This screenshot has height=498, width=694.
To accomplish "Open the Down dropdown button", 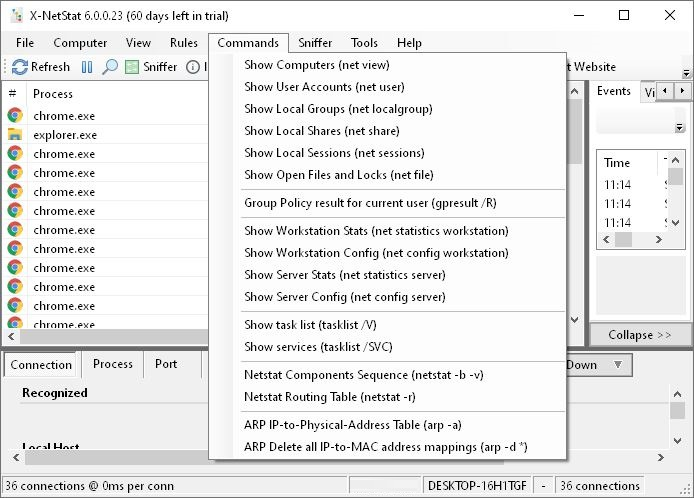I will tap(598, 365).
